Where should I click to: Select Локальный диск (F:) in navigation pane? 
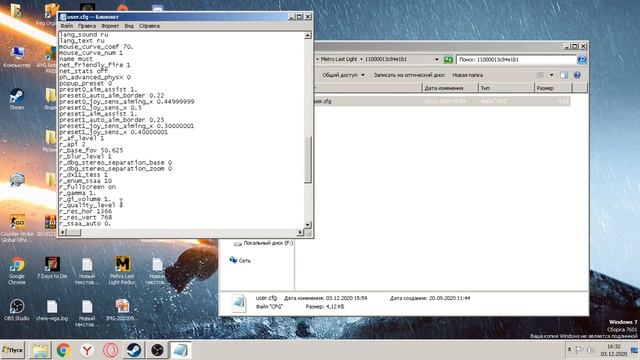[x=263, y=243]
